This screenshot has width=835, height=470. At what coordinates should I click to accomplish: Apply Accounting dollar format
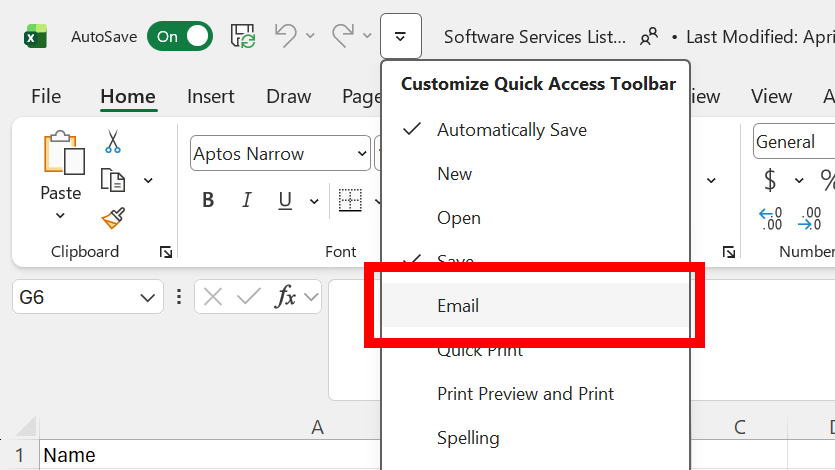pyautogui.click(x=770, y=180)
